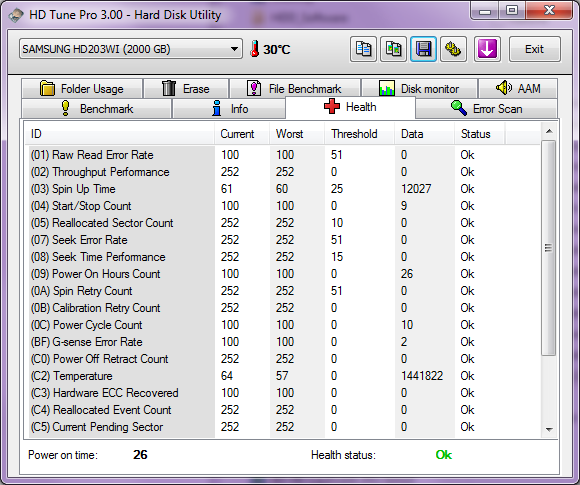Open the SAMSUNG HD203WI drive dropdown
The height and width of the screenshot is (485, 580).
pyautogui.click(x=131, y=49)
